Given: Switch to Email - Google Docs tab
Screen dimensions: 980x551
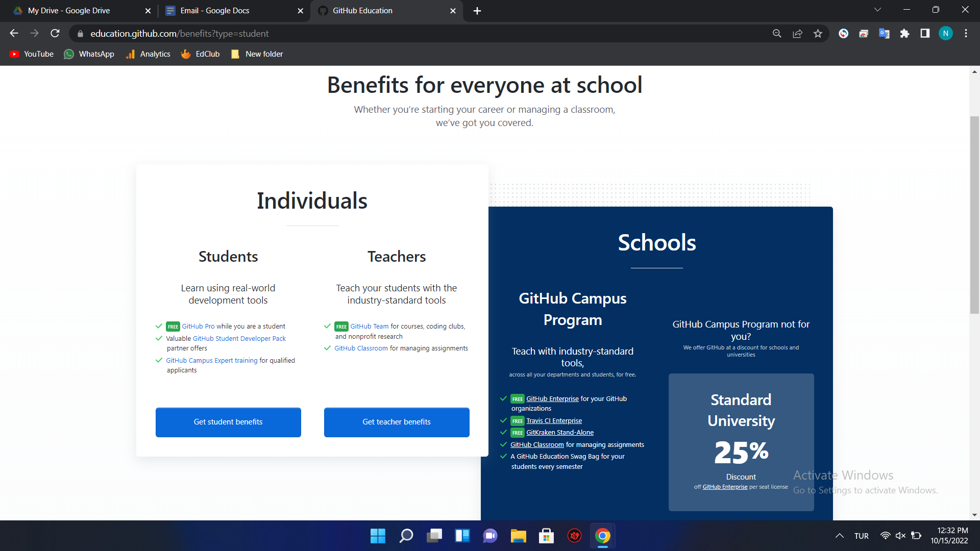Looking at the screenshot, I should [x=214, y=11].
